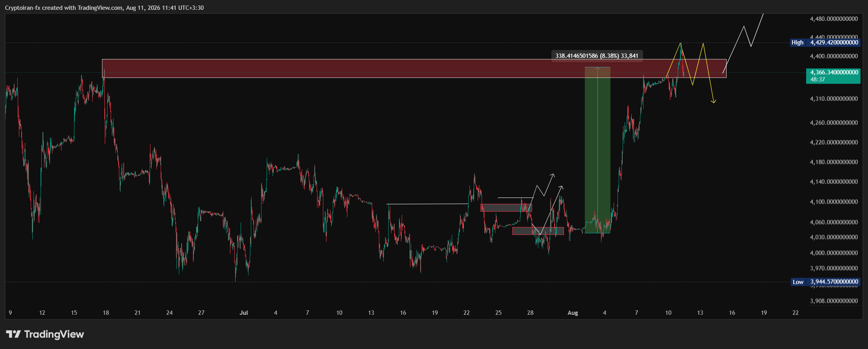
Task: Click the August 4 date label
Action: coord(605,313)
